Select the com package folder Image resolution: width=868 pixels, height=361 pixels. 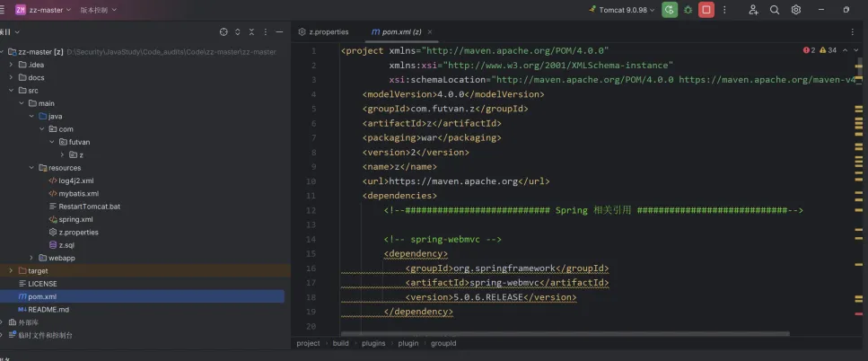(x=61, y=129)
